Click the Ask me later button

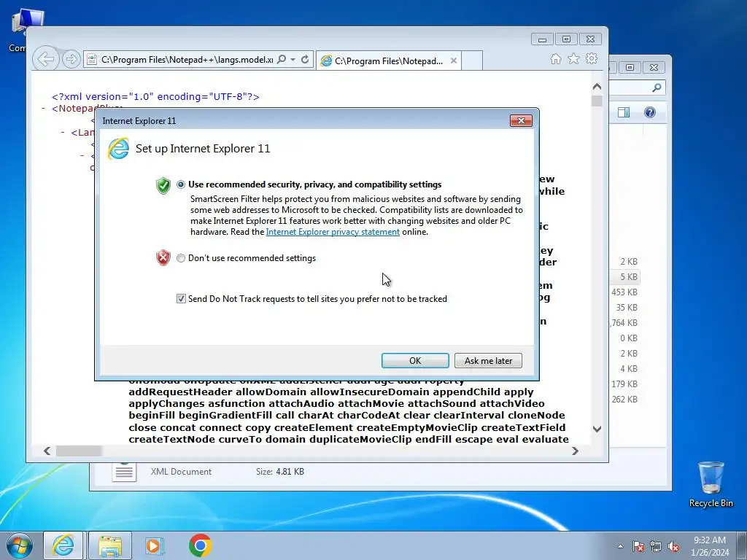(x=488, y=360)
